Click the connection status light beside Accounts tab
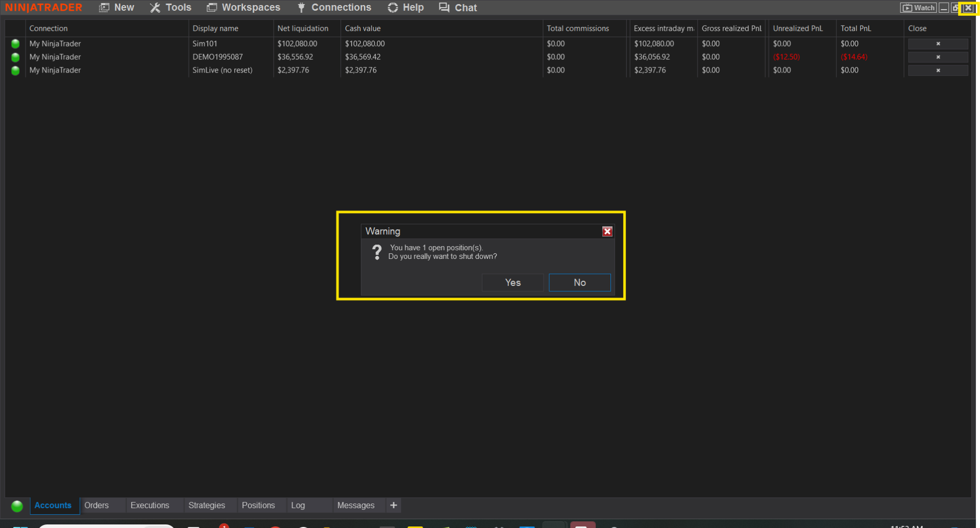The width and height of the screenshot is (980, 528). pyautogui.click(x=17, y=506)
